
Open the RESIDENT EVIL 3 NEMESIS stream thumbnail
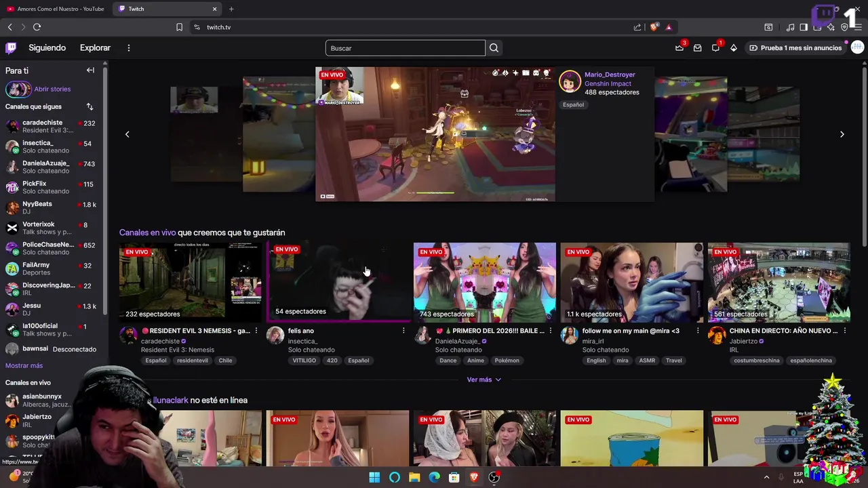point(191,282)
